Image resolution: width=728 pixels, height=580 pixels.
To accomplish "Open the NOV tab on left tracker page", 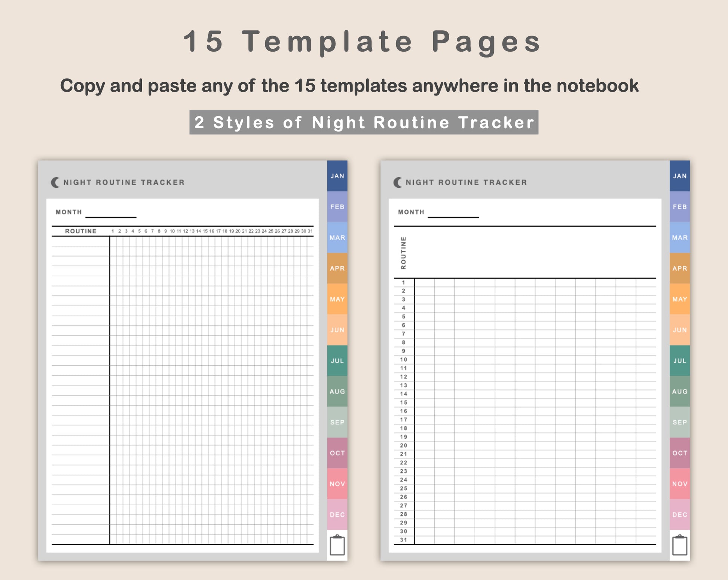I will point(337,484).
